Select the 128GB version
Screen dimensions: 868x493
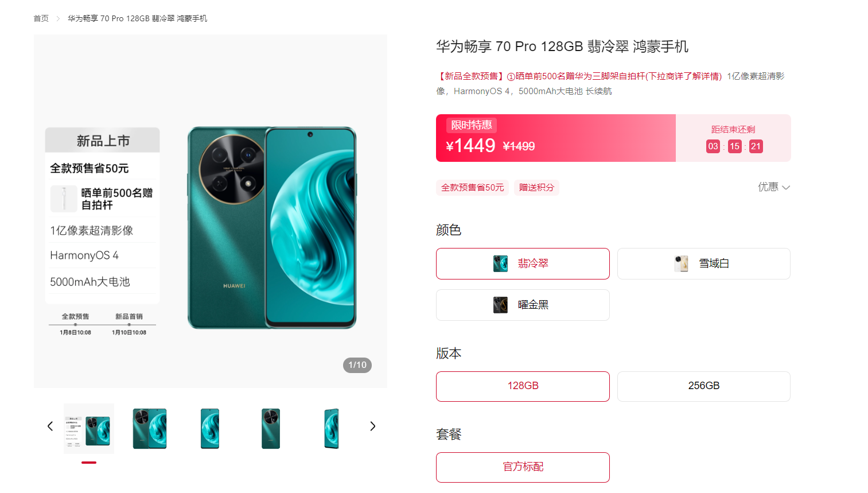(523, 386)
